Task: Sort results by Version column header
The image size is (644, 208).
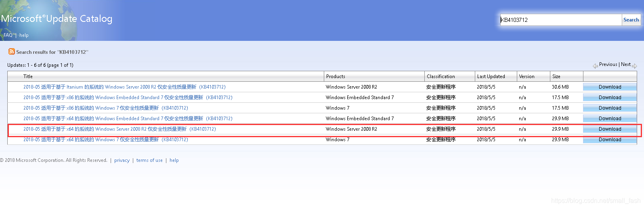Action: click(527, 76)
